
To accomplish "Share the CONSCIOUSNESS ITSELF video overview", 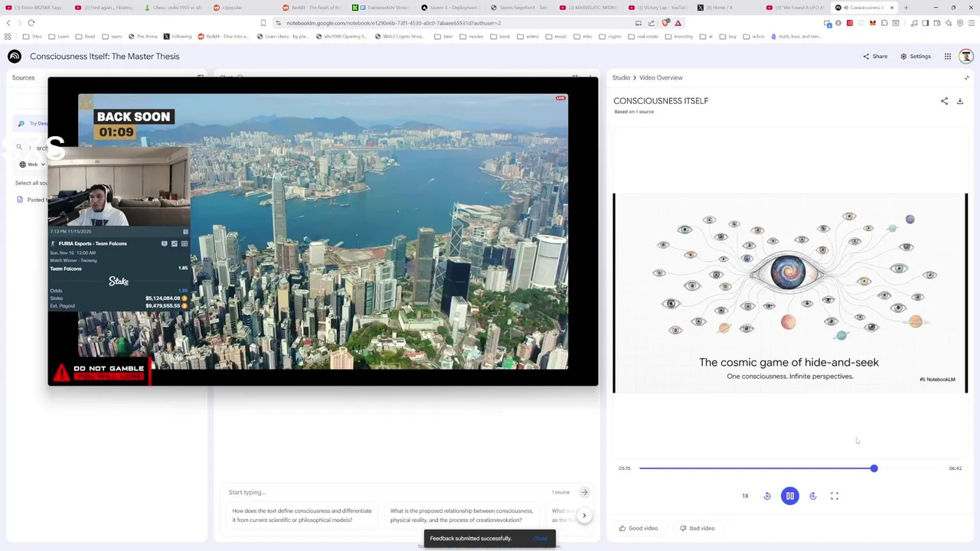I will [x=944, y=101].
